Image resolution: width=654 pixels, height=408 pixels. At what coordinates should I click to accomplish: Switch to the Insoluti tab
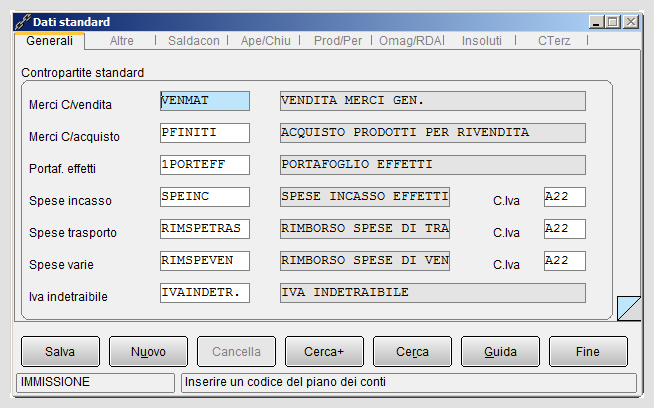(x=481, y=40)
